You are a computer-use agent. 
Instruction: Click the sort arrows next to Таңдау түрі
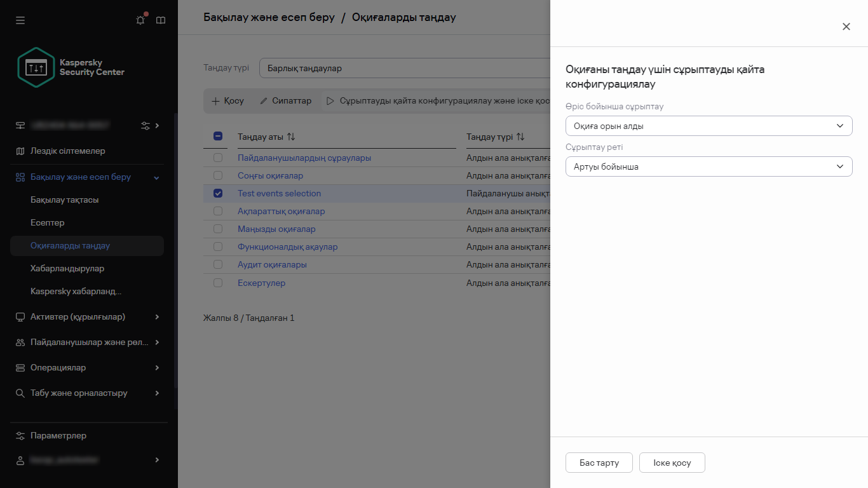tap(520, 137)
